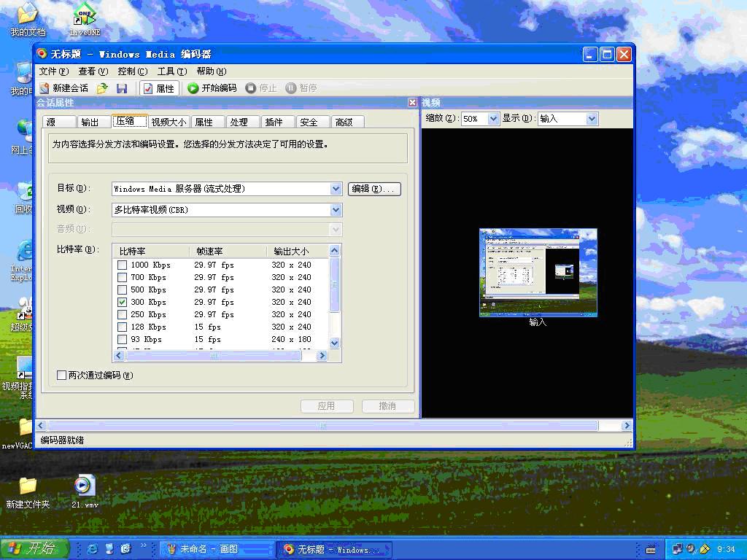Click the open session folder icon

tap(102, 88)
